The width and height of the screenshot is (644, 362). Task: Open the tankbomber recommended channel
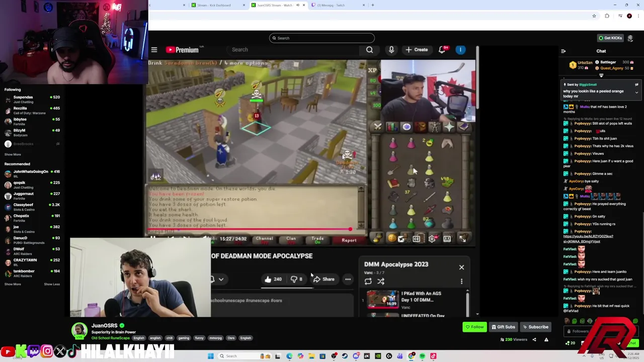32,273
